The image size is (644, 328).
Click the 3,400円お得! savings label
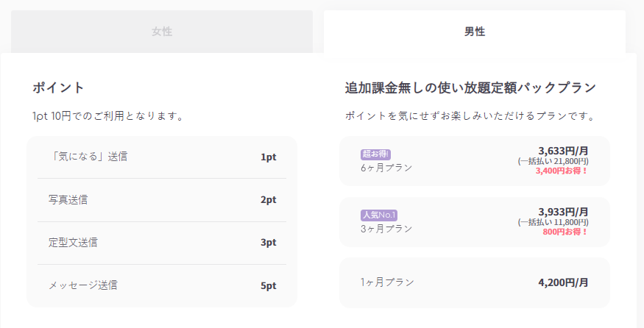point(562,171)
